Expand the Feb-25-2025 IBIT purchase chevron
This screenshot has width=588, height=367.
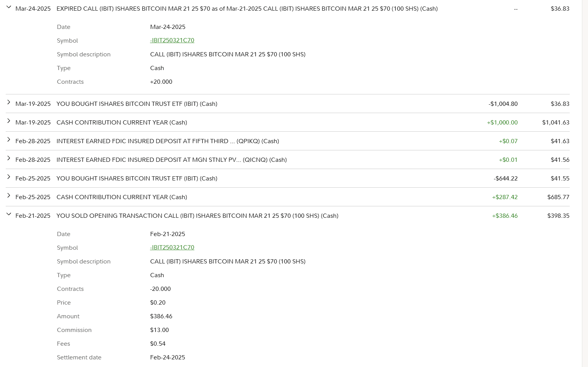click(x=9, y=177)
